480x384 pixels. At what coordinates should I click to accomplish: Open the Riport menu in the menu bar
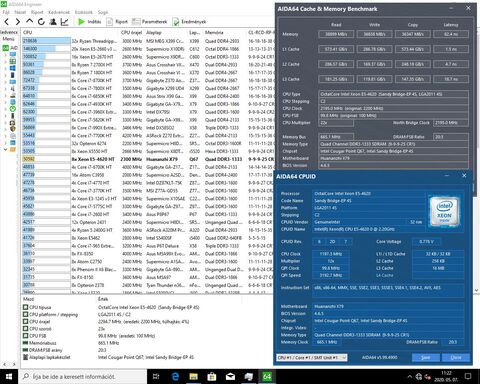(x=37, y=12)
